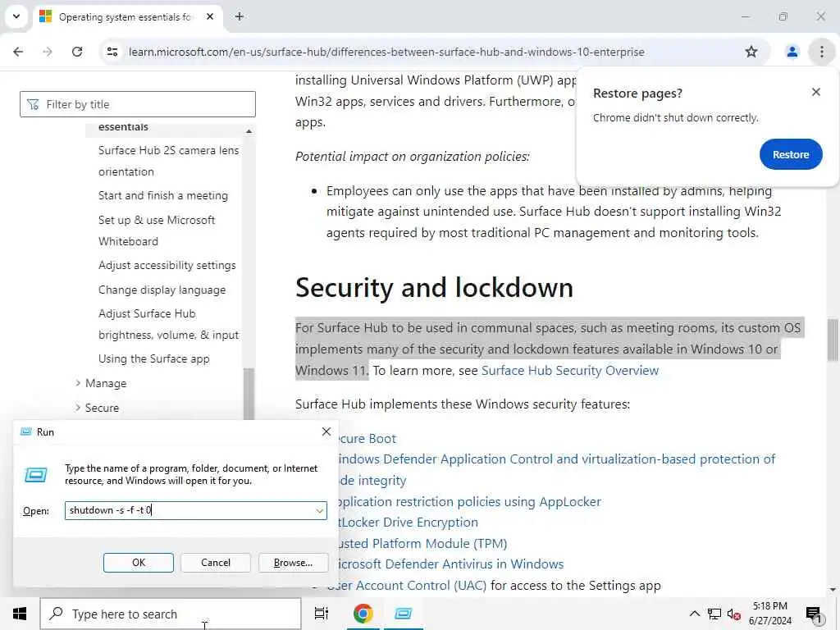Open the clock showing 5:18 PM
This screenshot has width=840, height=630.
click(769, 614)
